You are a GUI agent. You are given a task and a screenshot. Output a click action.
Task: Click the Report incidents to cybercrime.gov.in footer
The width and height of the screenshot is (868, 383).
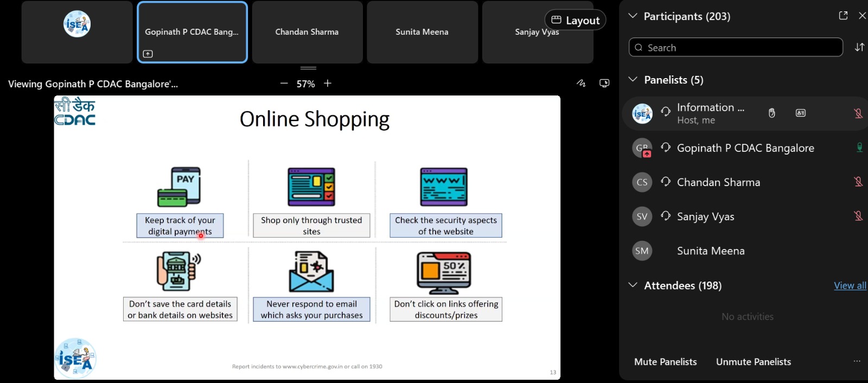307,367
